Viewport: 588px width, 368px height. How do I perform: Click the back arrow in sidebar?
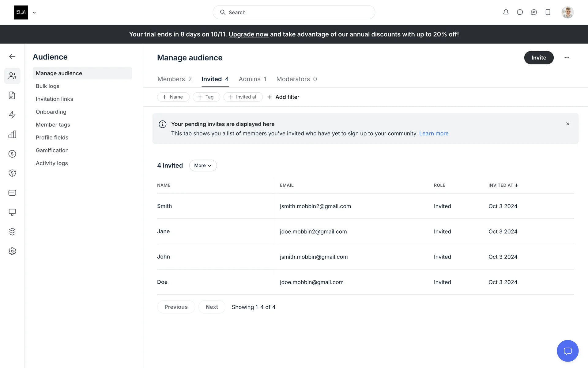point(12,56)
